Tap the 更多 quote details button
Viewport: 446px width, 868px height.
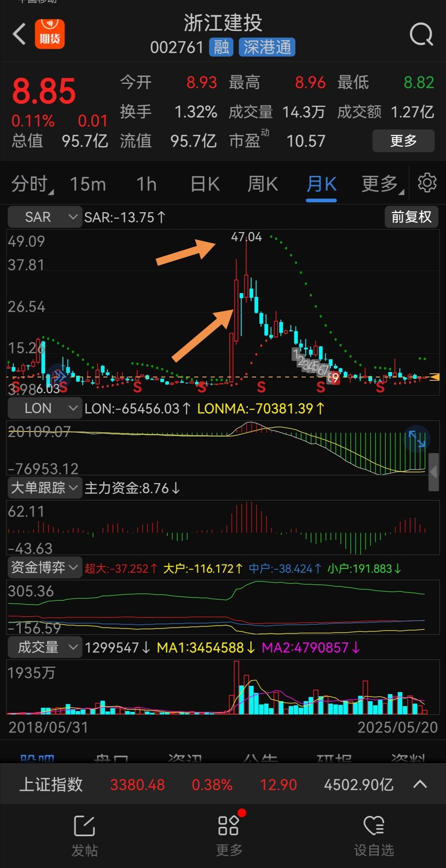click(403, 141)
